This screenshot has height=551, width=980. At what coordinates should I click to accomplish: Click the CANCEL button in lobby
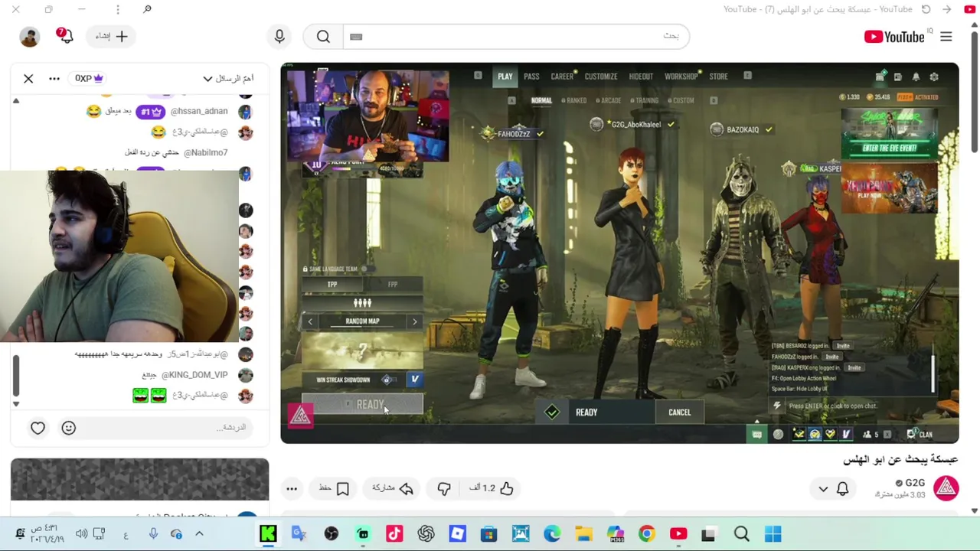coord(679,412)
